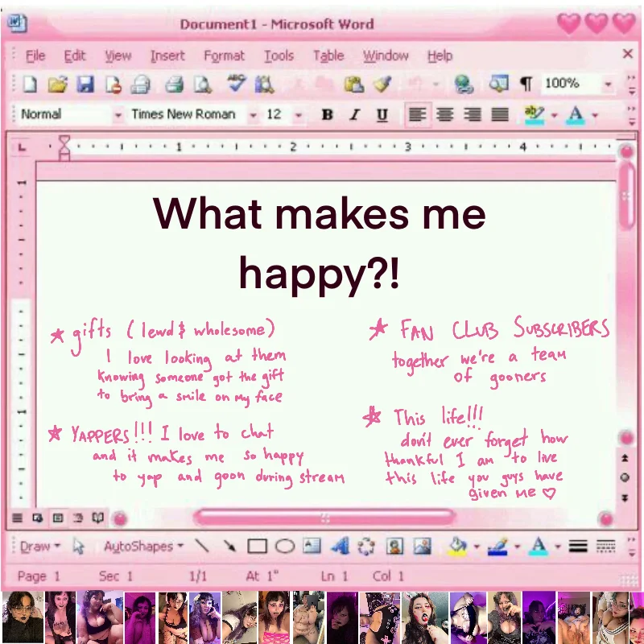Click the Save floppy disk icon
The image size is (644, 644).
(85, 84)
